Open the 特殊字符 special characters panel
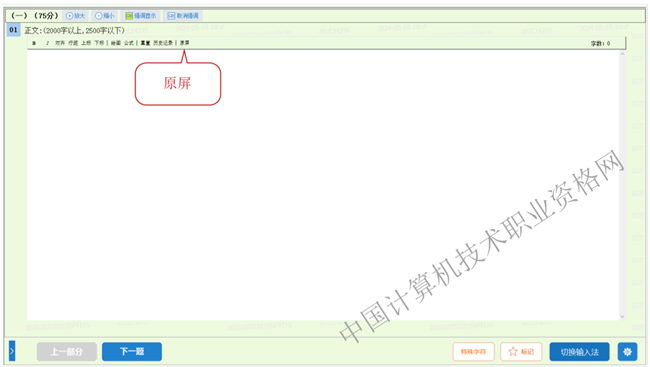650x367 pixels. click(x=473, y=352)
